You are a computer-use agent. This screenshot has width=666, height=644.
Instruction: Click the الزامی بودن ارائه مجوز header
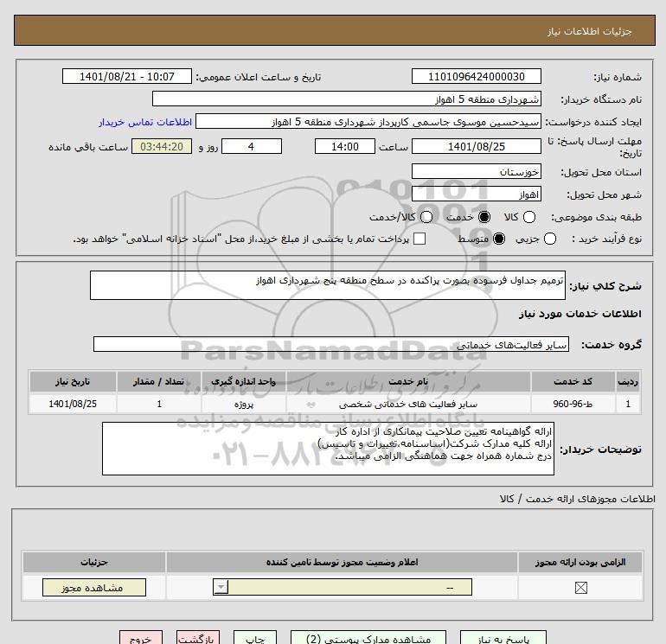(580, 563)
